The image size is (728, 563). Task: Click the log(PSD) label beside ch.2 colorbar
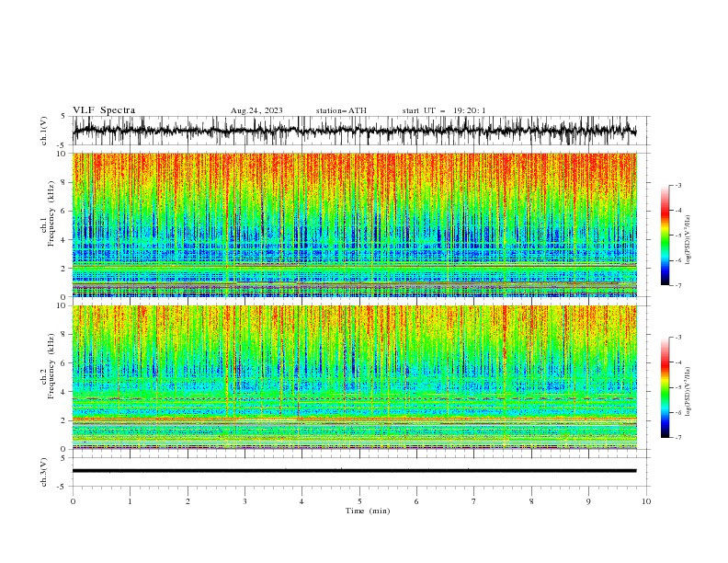pyautogui.click(x=688, y=392)
